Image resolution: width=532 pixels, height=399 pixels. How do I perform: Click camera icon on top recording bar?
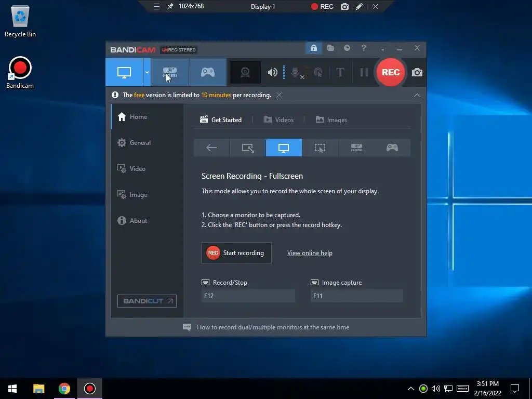[344, 6]
